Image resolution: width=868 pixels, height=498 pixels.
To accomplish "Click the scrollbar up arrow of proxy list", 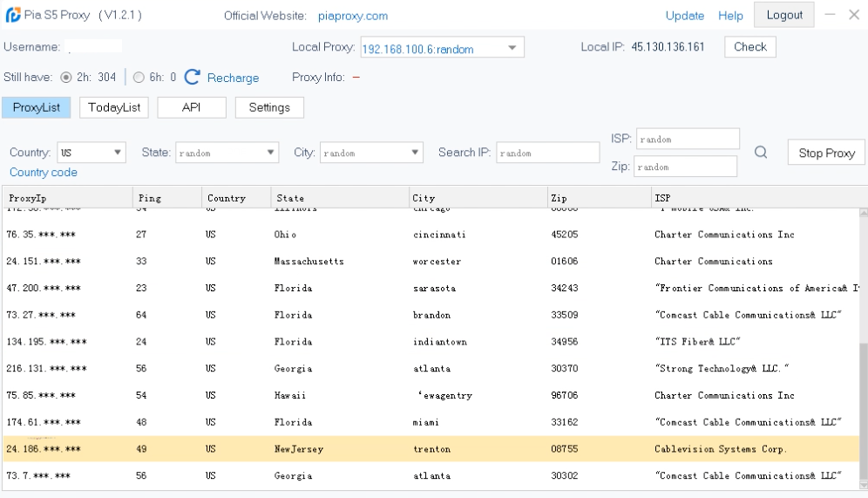I will point(863,213).
